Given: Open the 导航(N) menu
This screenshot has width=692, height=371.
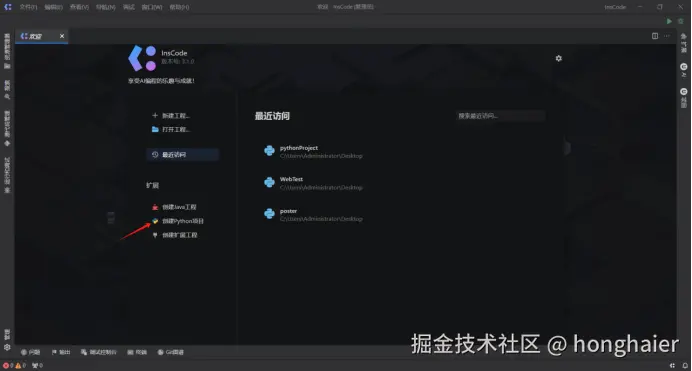Looking at the screenshot, I should pos(105,7).
